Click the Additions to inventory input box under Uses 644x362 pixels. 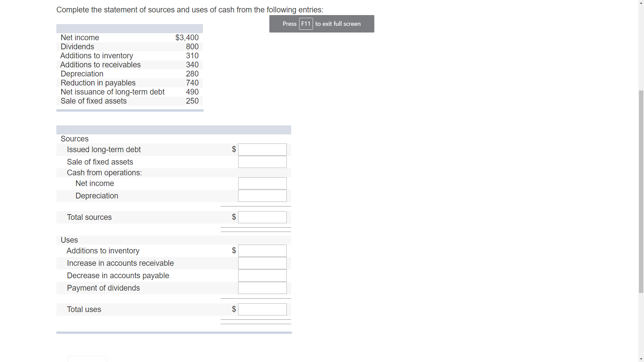pyautogui.click(x=262, y=251)
